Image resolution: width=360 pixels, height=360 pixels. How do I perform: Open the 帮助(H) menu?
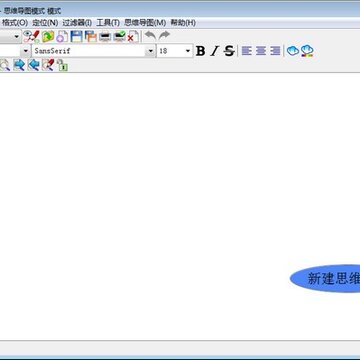[x=183, y=23]
